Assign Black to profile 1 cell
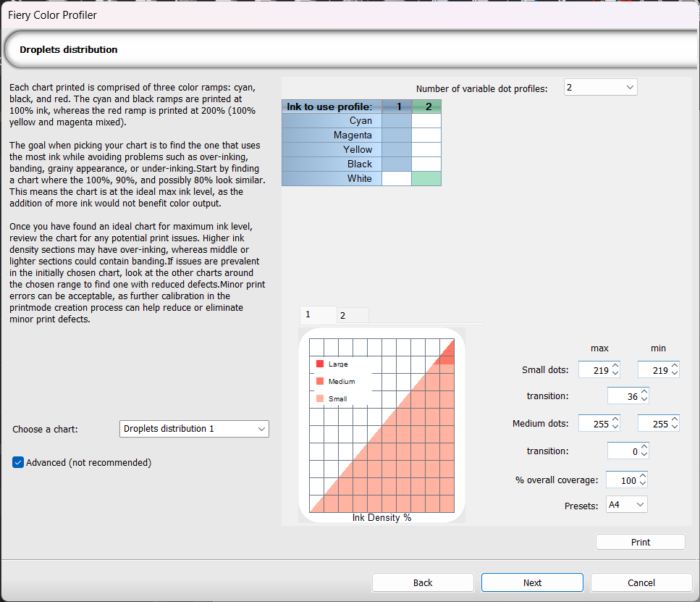This screenshot has width=700, height=602. pyautogui.click(x=397, y=164)
